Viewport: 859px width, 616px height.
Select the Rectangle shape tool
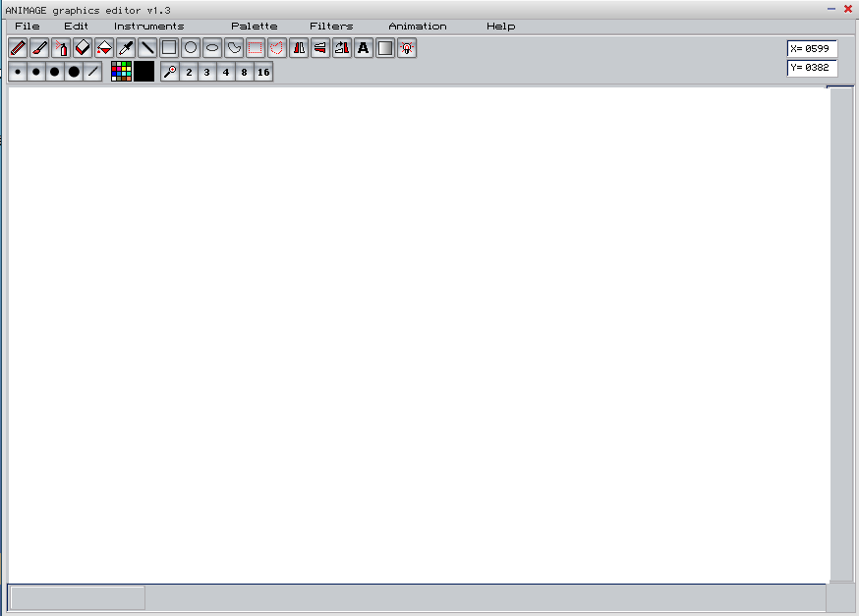(169, 48)
